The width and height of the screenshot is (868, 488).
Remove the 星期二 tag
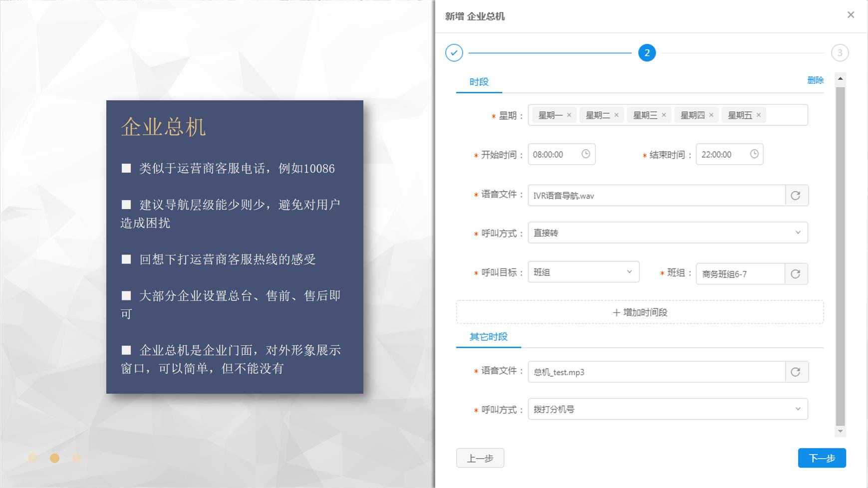point(616,115)
